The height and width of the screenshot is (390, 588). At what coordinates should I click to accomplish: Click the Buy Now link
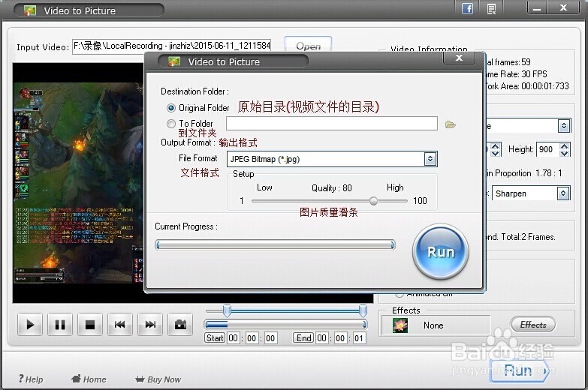pos(158,379)
